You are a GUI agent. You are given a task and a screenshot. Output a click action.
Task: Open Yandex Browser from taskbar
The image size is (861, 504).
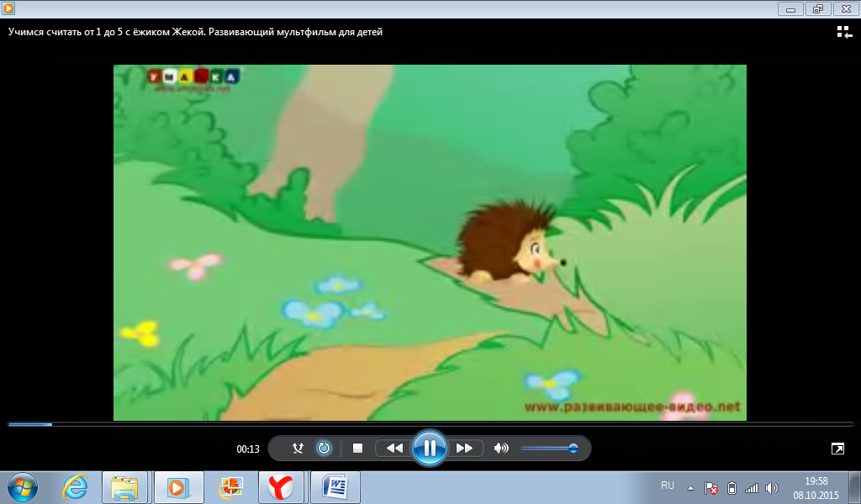281,487
